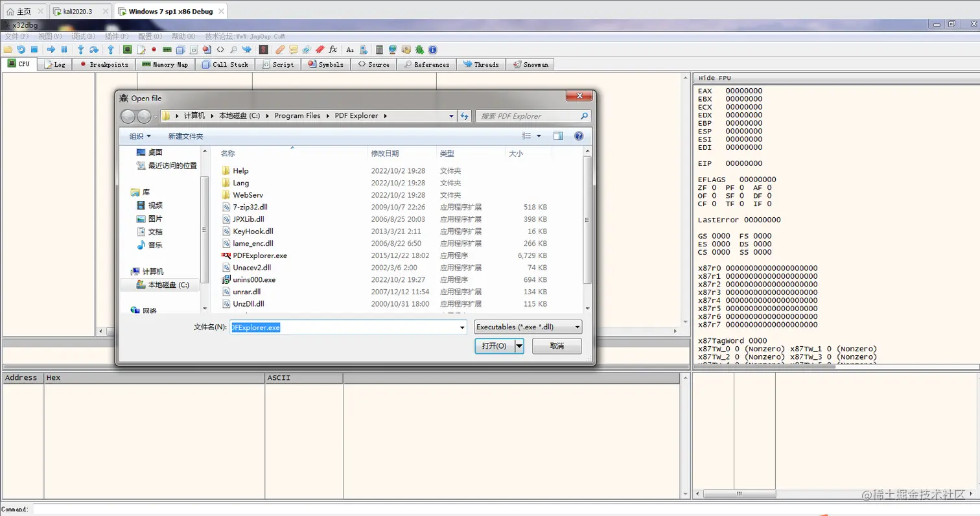Click the blue stop debugging icon
The image size is (980, 516).
pos(34,49)
